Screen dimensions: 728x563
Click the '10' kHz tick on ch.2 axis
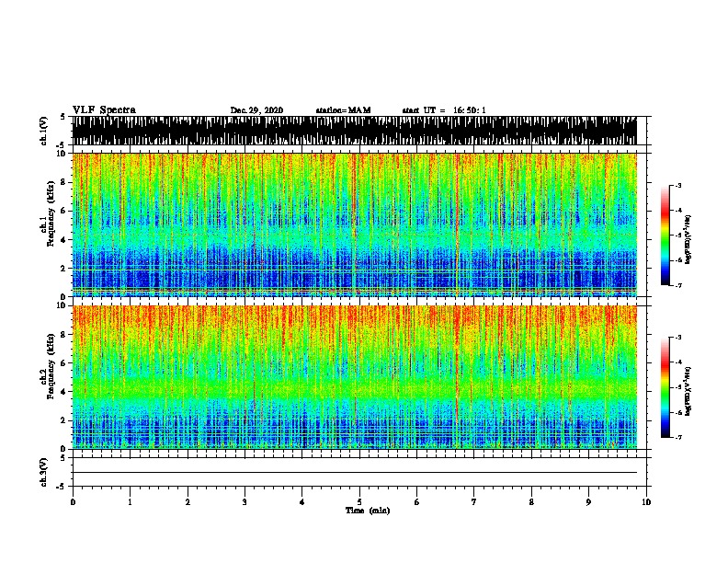tap(62, 305)
